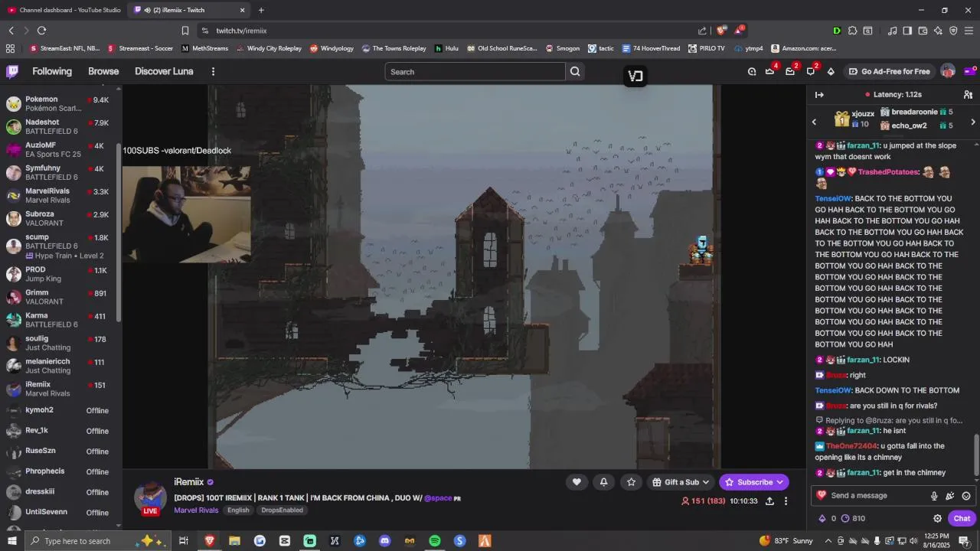The image size is (980, 551).
Task: Click the Send a message box
Action: click(x=873, y=496)
